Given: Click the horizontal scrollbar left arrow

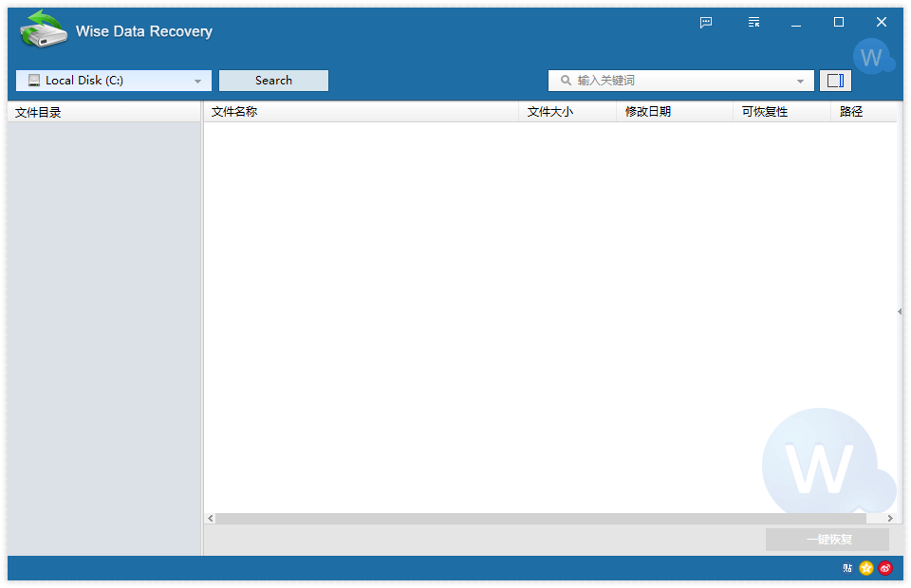Looking at the screenshot, I should [211, 519].
